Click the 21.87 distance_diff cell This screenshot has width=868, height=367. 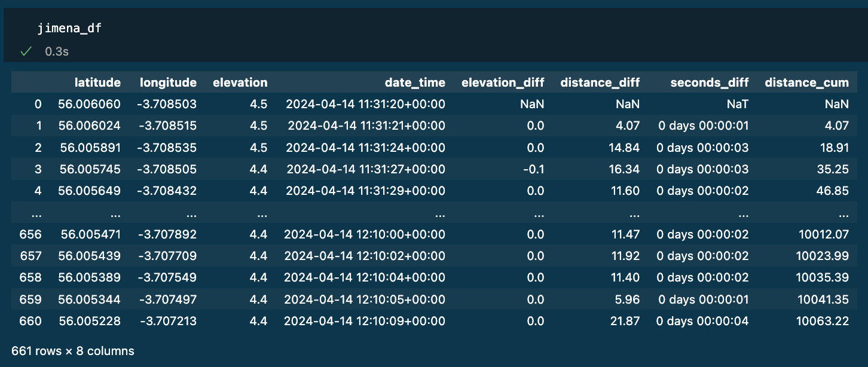626,321
